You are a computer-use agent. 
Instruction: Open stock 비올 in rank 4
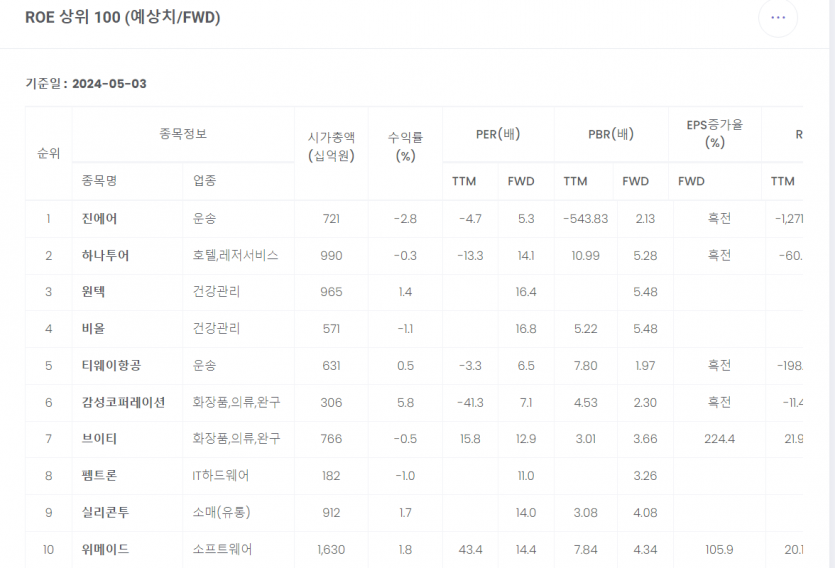94,328
